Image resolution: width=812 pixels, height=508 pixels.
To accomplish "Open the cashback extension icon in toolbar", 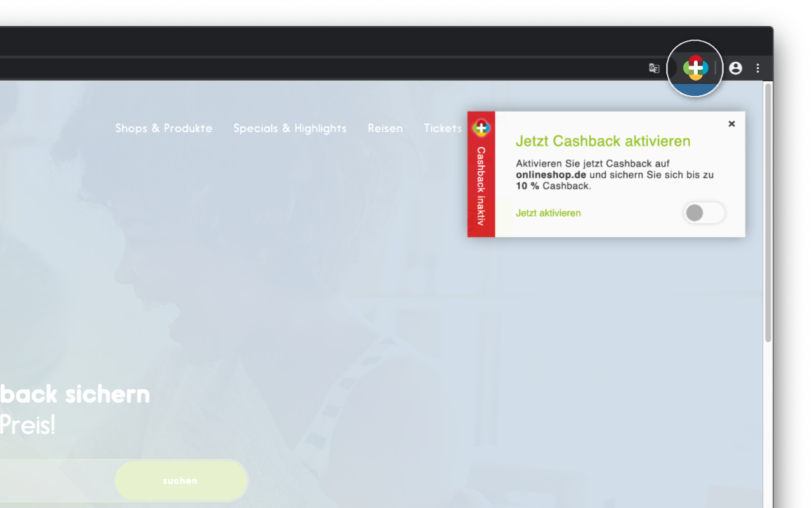I will coord(695,68).
